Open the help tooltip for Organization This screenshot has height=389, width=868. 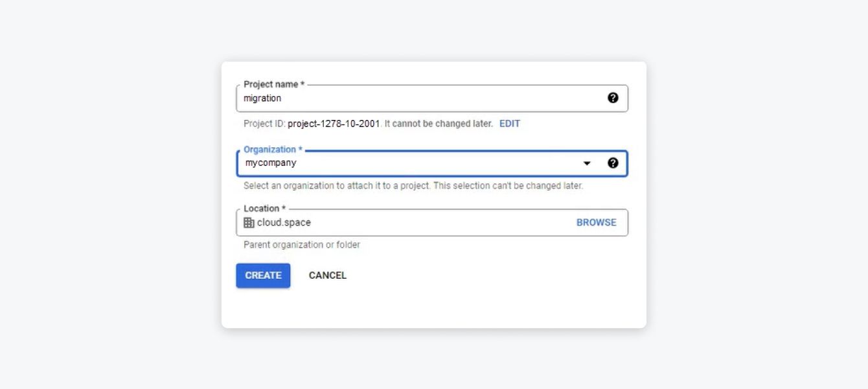[x=613, y=163]
